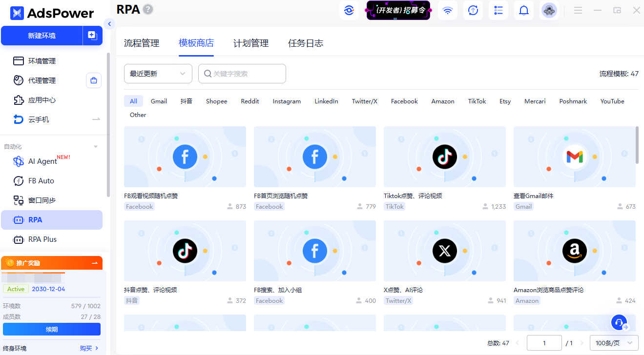Open the proxy store bag icon

(x=94, y=80)
